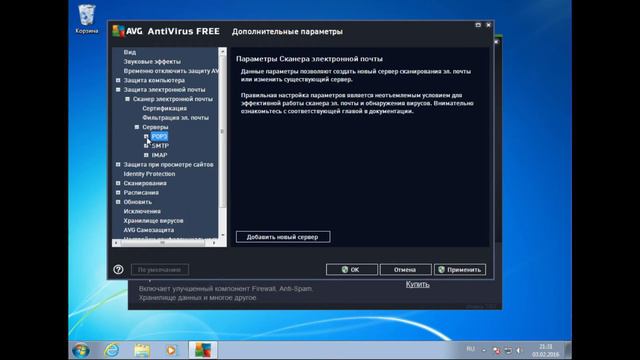Click the tree horizontal scrollbar thumb

tap(163, 243)
